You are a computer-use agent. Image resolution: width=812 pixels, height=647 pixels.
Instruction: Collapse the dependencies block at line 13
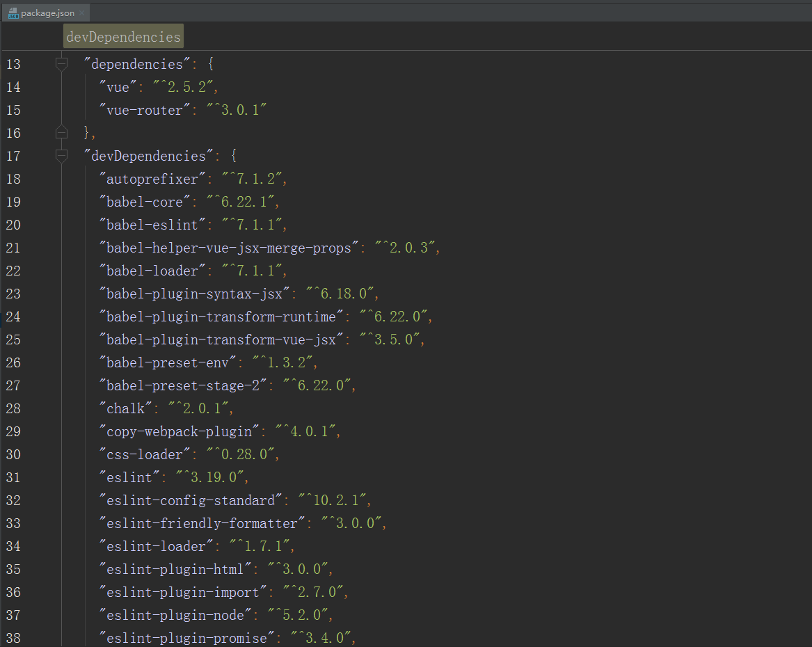pyautogui.click(x=61, y=64)
